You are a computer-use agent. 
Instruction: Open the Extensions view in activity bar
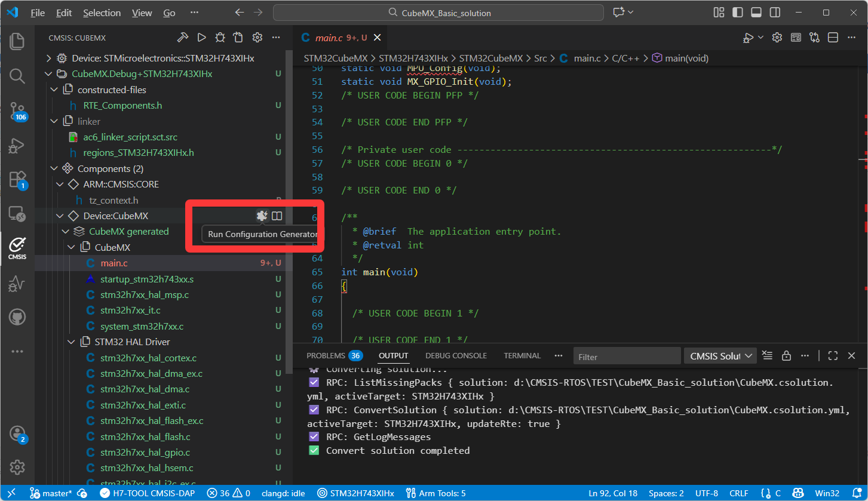(x=17, y=179)
